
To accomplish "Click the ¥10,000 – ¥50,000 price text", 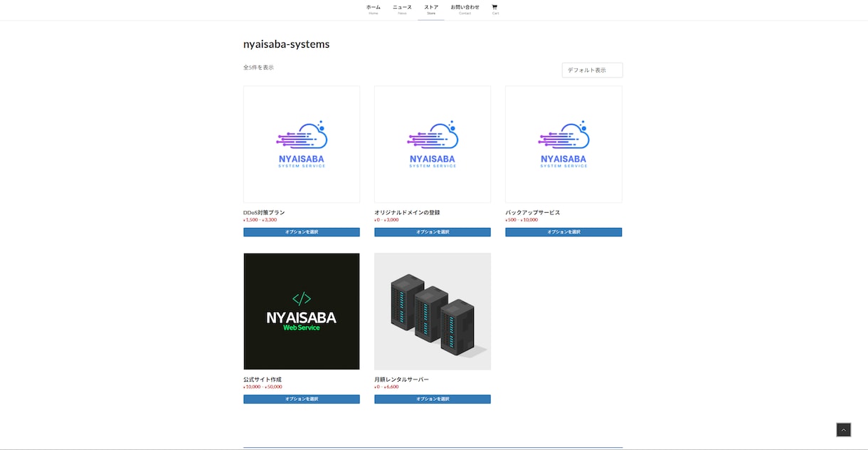I will (x=263, y=387).
